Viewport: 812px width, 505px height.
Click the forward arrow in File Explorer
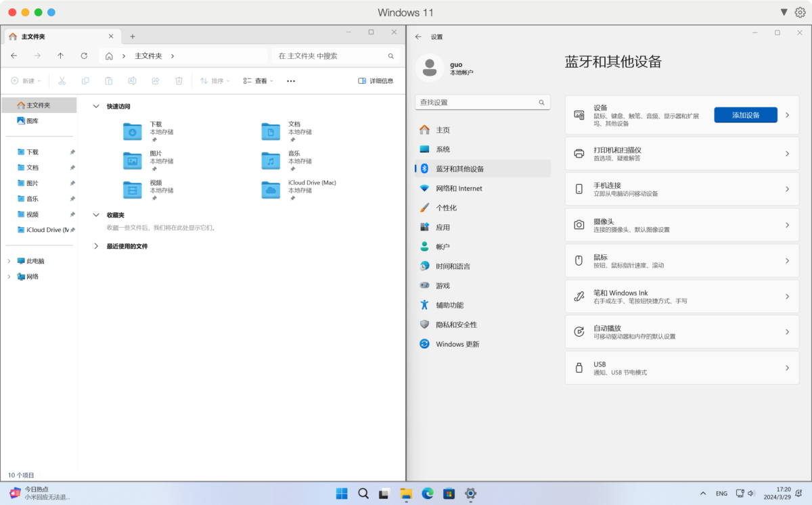(37, 56)
